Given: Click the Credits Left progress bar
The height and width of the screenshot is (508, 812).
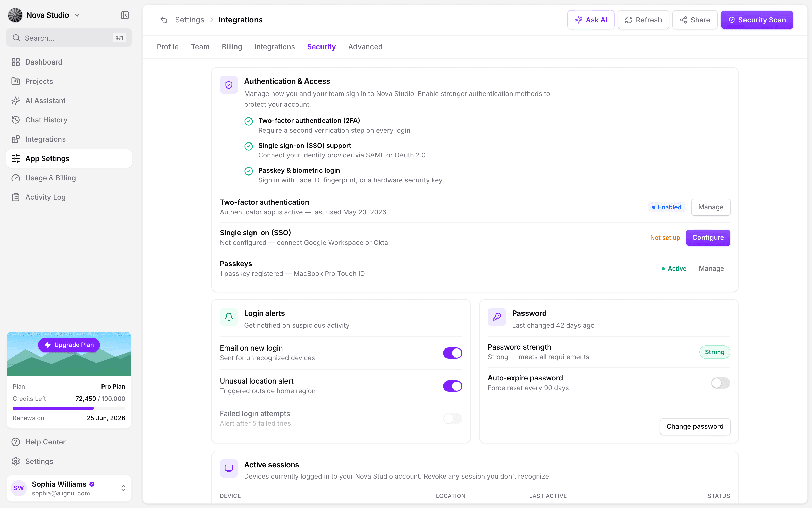Looking at the screenshot, I should click(69, 408).
